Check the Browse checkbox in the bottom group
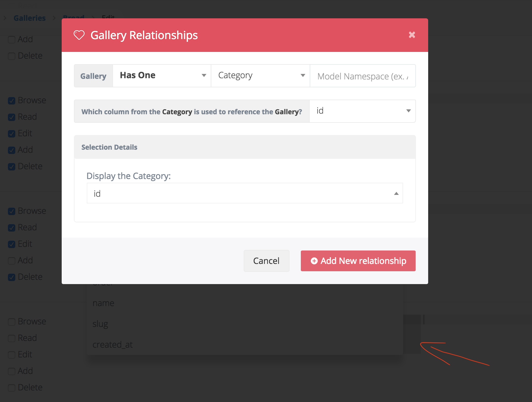This screenshot has width=532, height=402. click(12, 322)
